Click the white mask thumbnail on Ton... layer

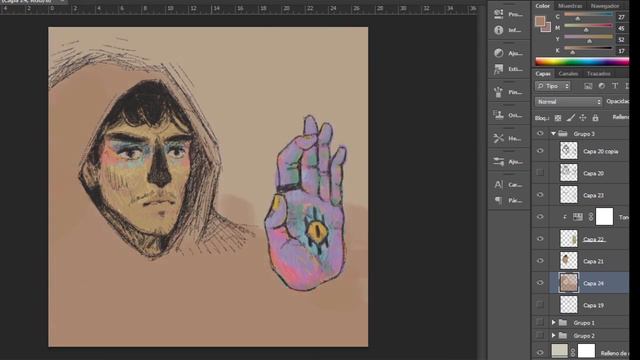click(x=604, y=216)
